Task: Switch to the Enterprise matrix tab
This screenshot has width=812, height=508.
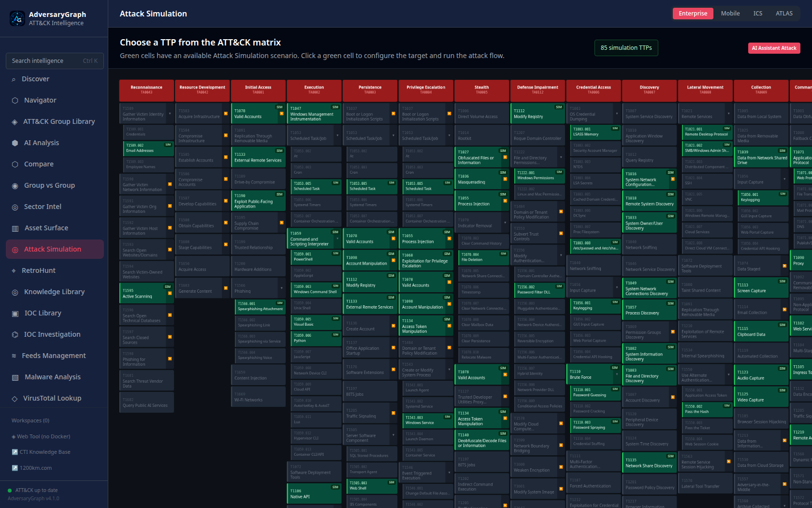Action: point(693,14)
